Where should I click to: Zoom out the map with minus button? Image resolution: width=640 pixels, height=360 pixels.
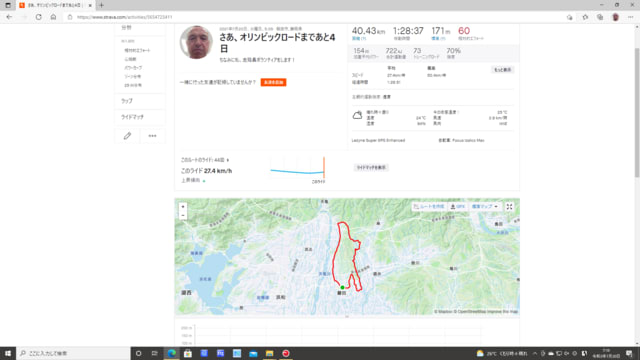point(183,216)
